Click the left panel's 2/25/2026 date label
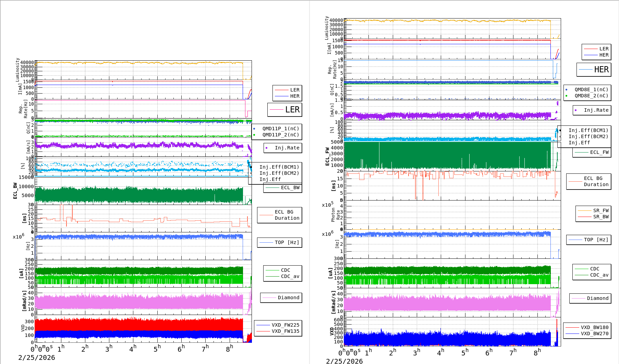The image size is (619, 364). point(37,358)
